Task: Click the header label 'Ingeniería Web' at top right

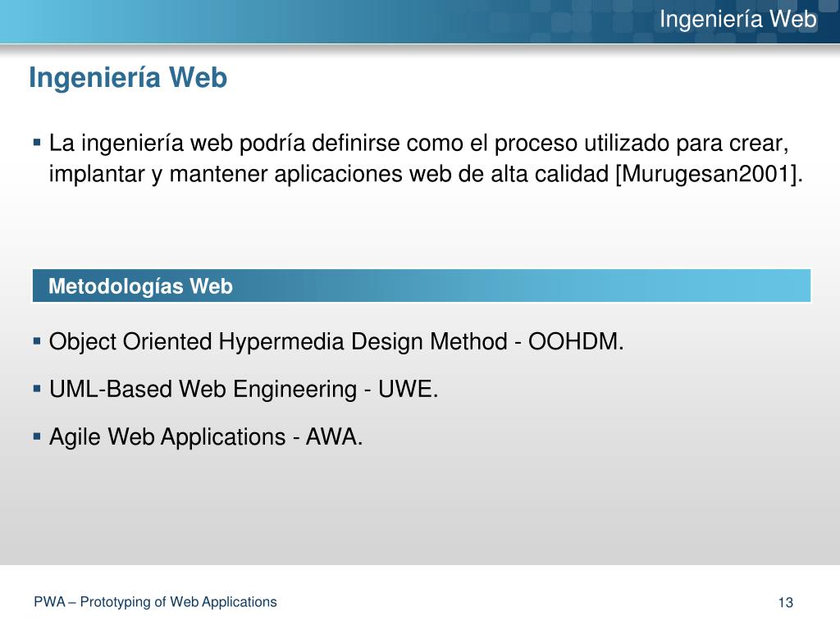Action: pos(737,20)
